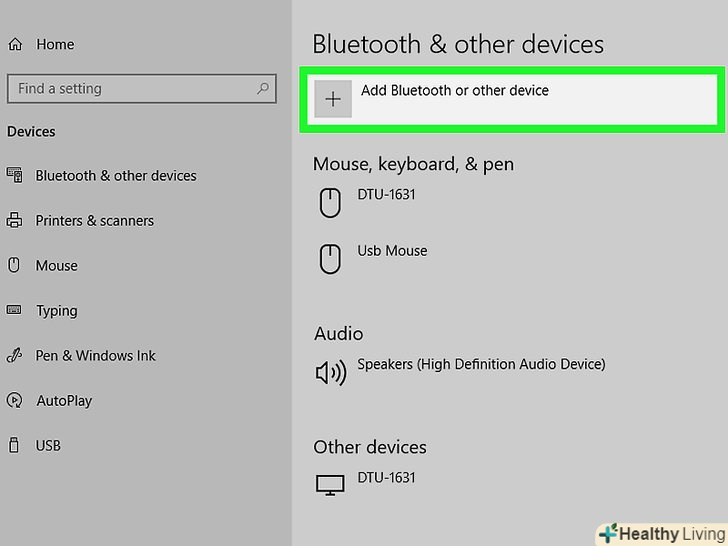Click the plus icon to add device

333,99
